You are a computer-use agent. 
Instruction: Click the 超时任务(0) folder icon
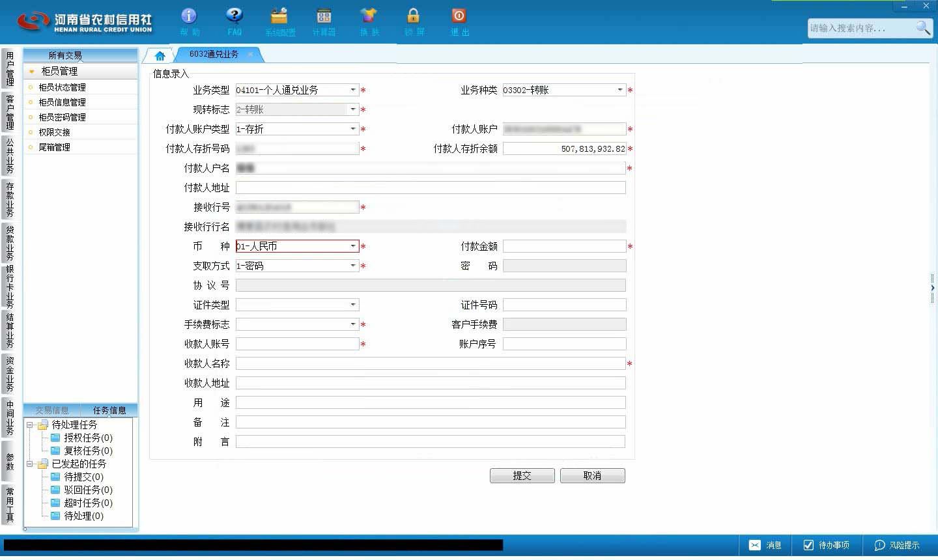[55, 503]
